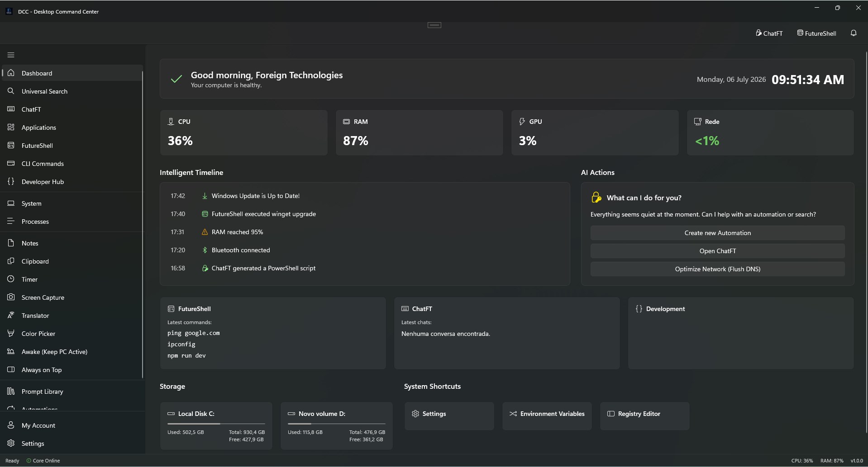Click the Awake coffee cup icon
This screenshot has width=868, height=467.
(x=11, y=351)
